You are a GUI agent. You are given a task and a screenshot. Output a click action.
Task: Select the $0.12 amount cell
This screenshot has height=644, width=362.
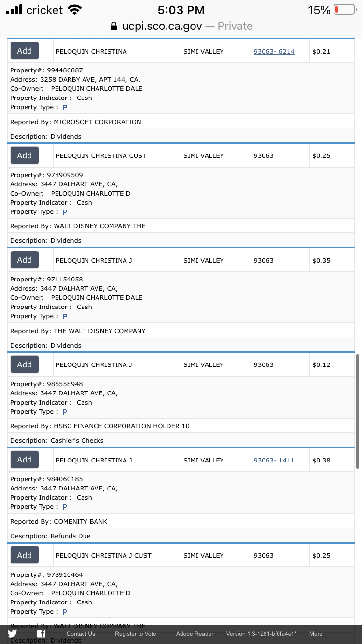pos(332,364)
